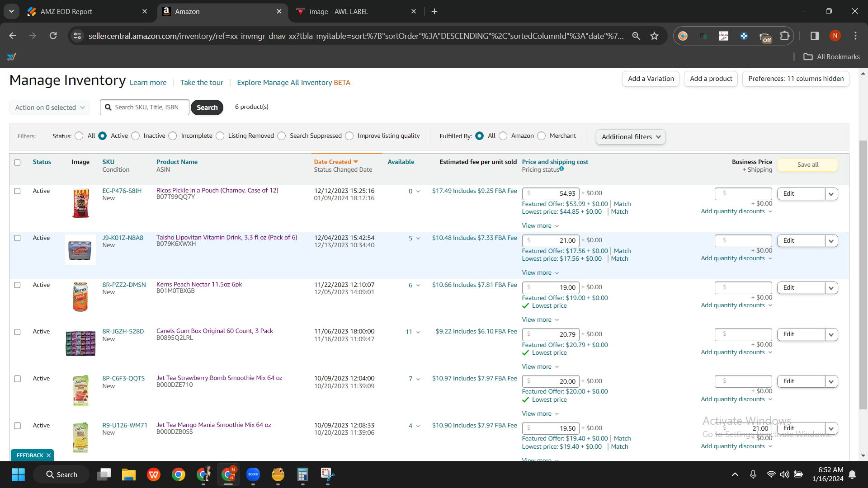Open a new browser tab
868x488 pixels.
pyautogui.click(x=434, y=11)
